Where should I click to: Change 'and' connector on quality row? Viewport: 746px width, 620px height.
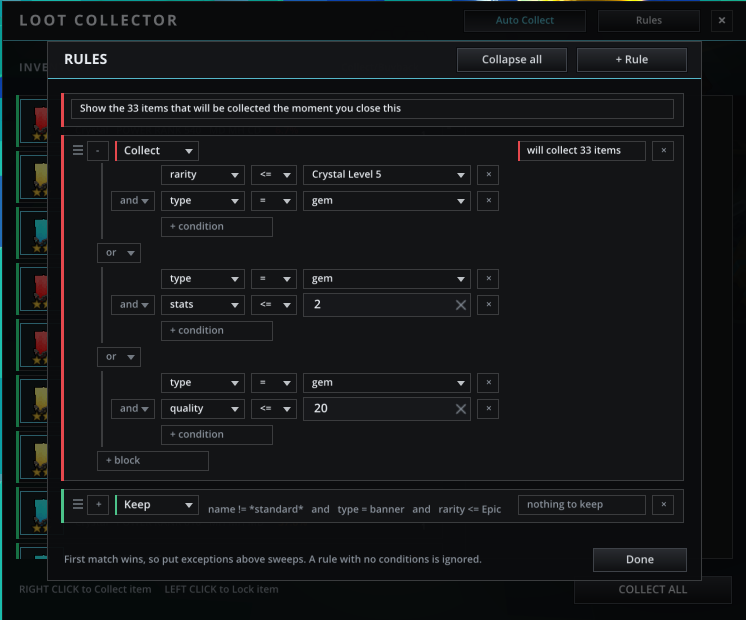point(133,409)
